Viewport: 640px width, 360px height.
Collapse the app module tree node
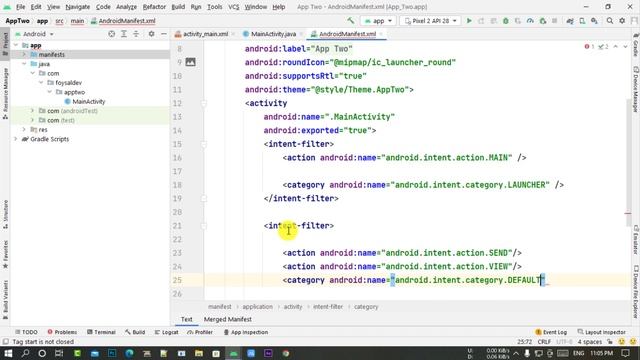coord(16,45)
